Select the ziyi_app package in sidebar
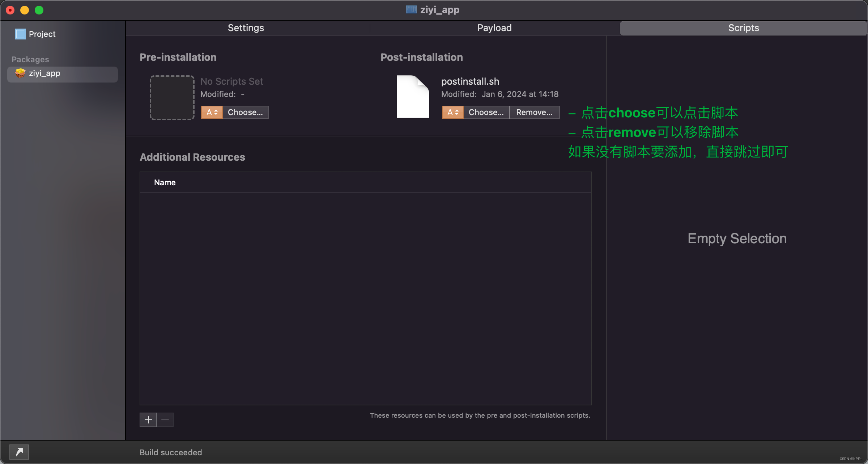868x464 pixels. [x=63, y=74]
